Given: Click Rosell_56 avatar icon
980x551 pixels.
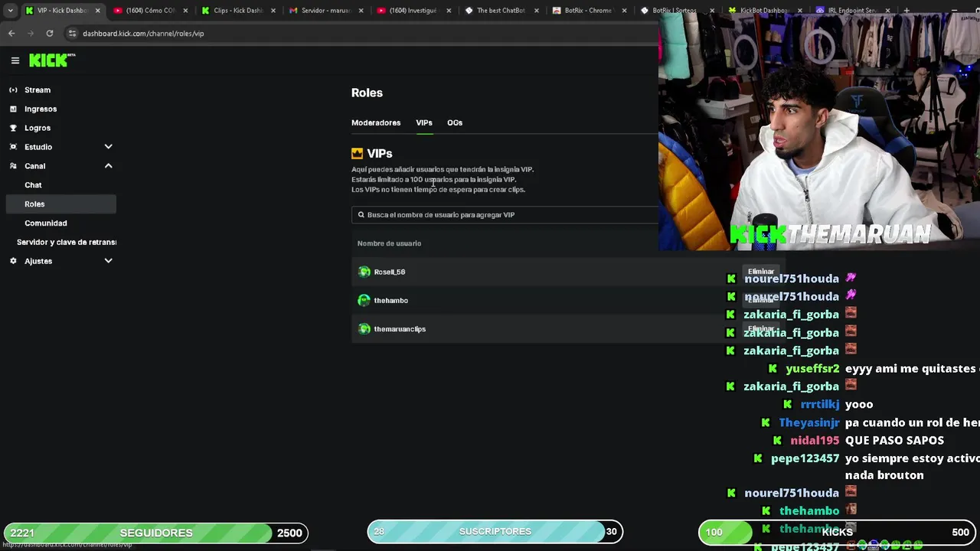Looking at the screenshot, I should (x=364, y=272).
